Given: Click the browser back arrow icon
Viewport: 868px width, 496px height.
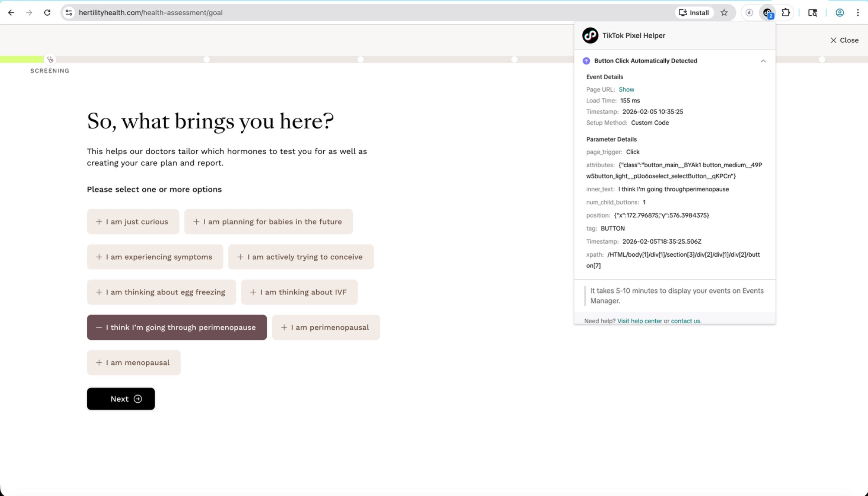Looking at the screenshot, I should (x=11, y=13).
